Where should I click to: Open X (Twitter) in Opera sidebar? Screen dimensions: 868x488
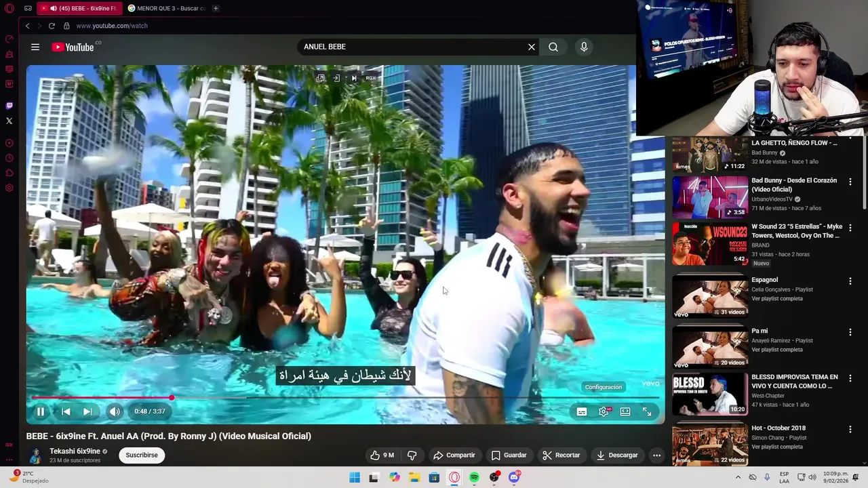click(x=9, y=121)
